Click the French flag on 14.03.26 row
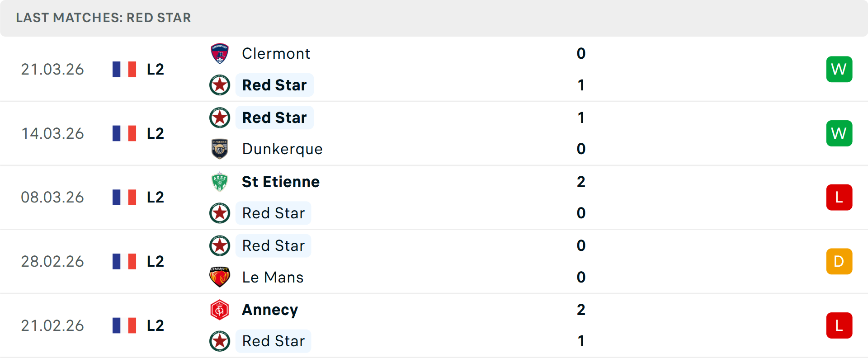868x358 pixels. click(124, 133)
